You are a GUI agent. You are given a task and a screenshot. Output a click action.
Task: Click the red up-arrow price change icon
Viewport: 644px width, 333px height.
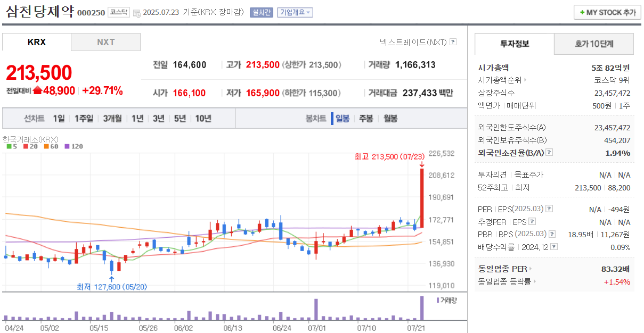(37, 90)
